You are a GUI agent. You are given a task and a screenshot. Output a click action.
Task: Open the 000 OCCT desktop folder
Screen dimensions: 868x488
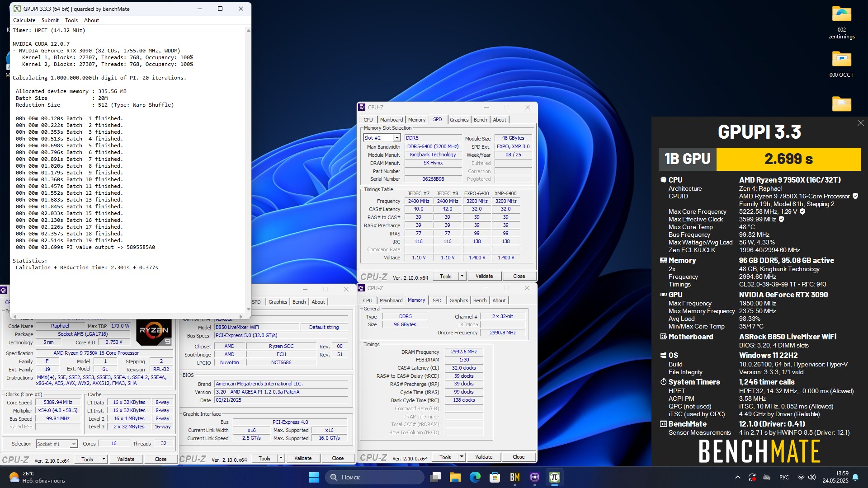click(841, 64)
